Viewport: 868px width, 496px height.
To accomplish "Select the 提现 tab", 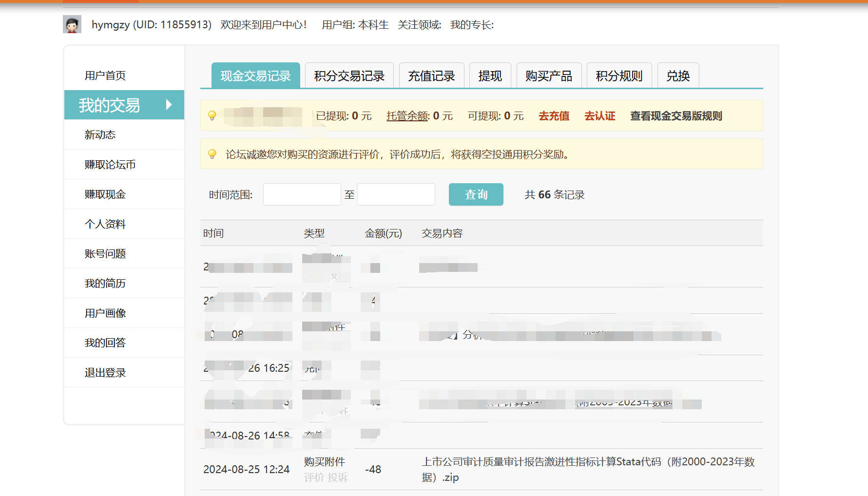I will [490, 76].
